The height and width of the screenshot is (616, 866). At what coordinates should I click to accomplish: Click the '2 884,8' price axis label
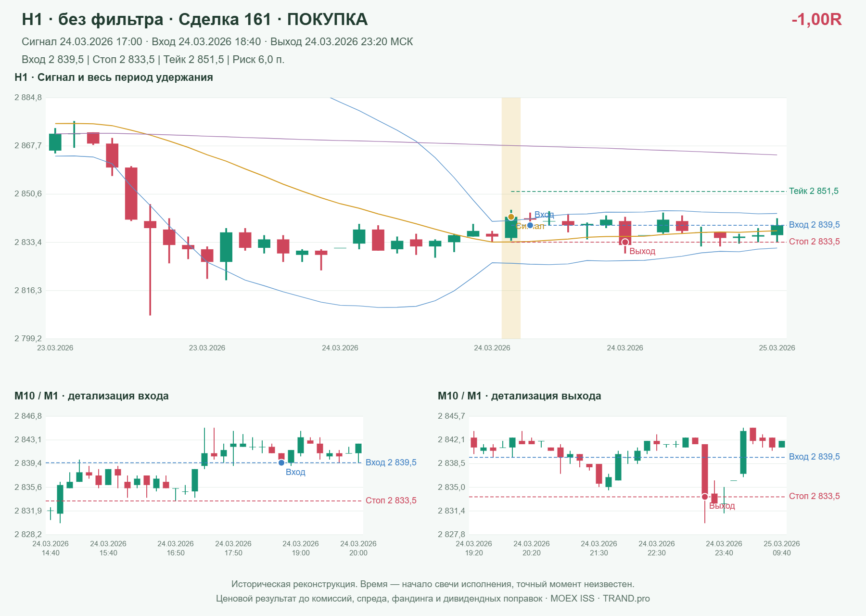pos(28,98)
